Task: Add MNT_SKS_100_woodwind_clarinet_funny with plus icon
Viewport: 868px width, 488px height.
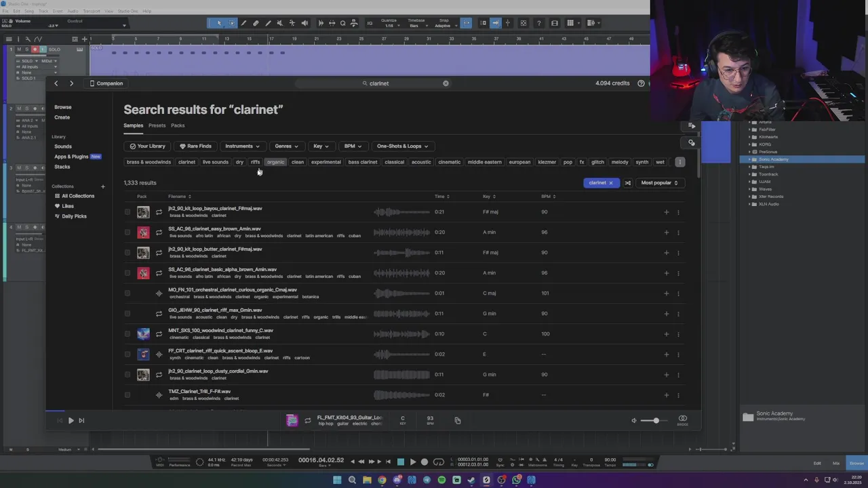Action: [x=666, y=334]
